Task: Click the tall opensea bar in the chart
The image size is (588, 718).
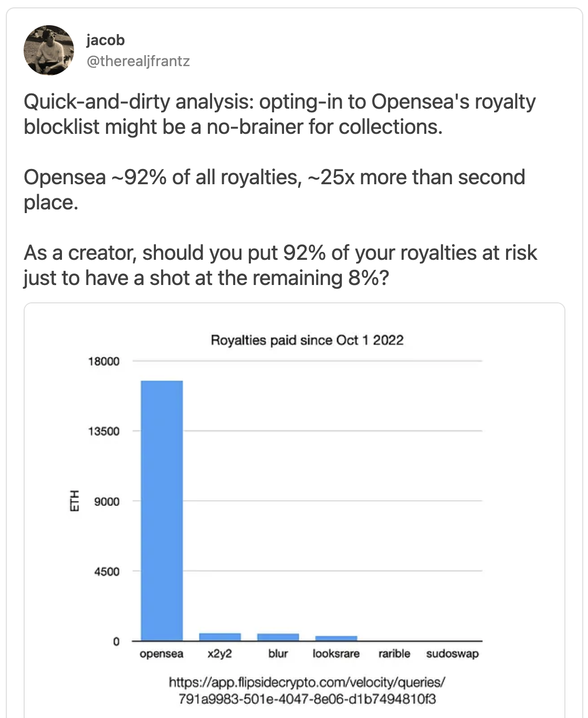Action: pos(162,510)
